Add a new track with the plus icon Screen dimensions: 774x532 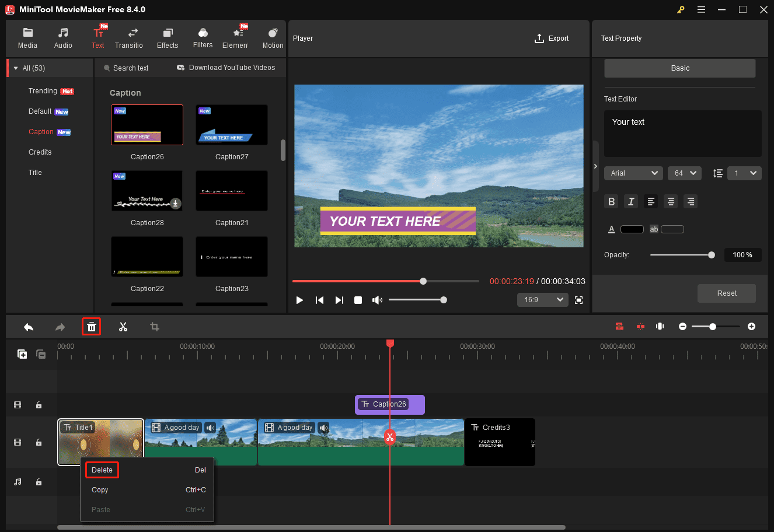tap(22, 354)
